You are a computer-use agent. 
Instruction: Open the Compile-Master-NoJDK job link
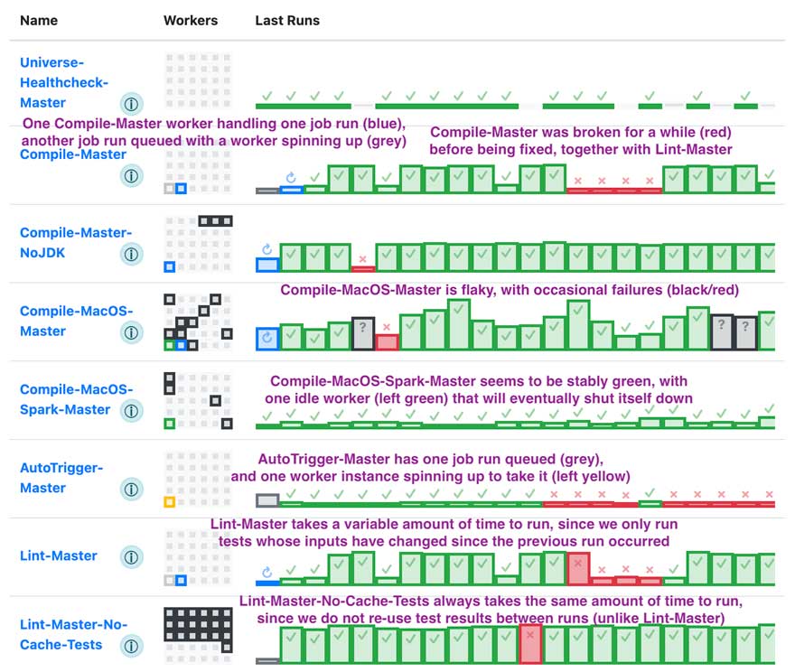tap(76, 243)
